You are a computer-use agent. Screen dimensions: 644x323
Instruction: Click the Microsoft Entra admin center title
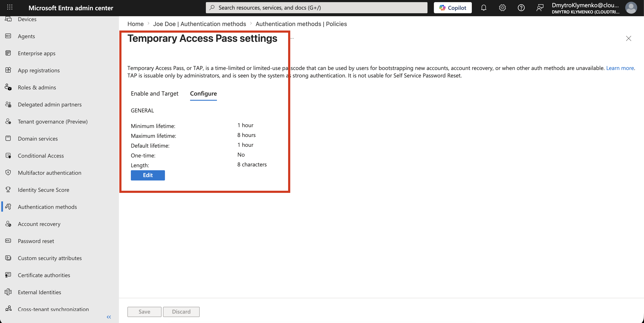[x=71, y=8]
